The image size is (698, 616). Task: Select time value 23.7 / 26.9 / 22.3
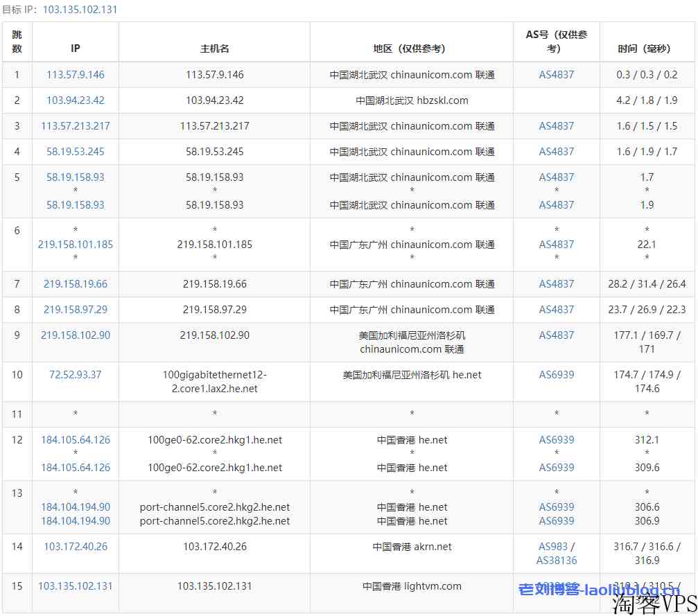[x=647, y=310]
